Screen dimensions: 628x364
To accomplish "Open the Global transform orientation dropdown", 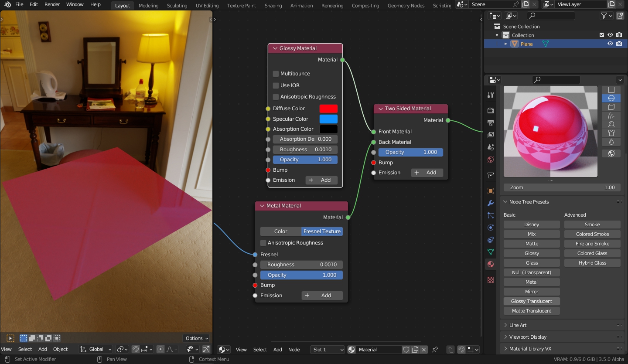I will tap(96, 349).
